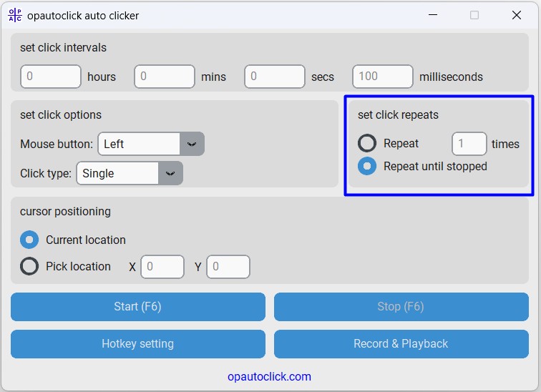541x392 pixels.
Task: Click the 'Click type:' label
Action: pyautogui.click(x=46, y=173)
